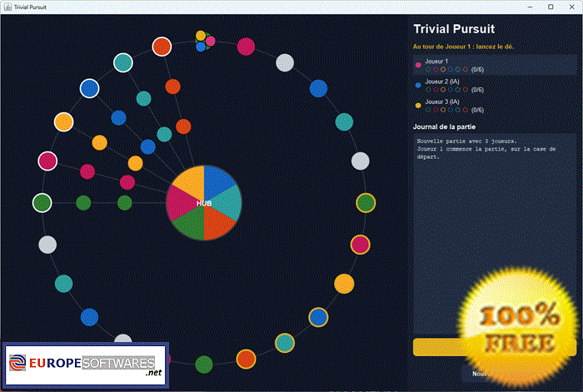
Task: Click the teal wedge of the hub
Action: [x=230, y=203]
